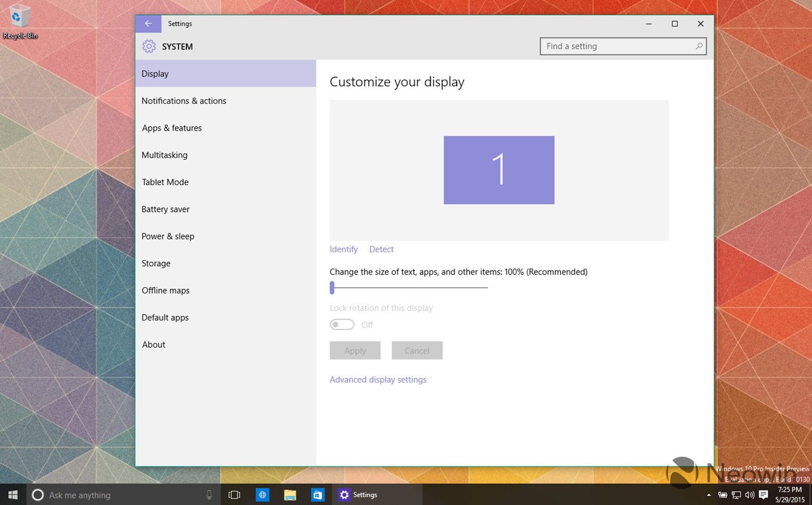
Task: Toggle Lock rotation of this display
Action: pyautogui.click(x=342, y=324)
